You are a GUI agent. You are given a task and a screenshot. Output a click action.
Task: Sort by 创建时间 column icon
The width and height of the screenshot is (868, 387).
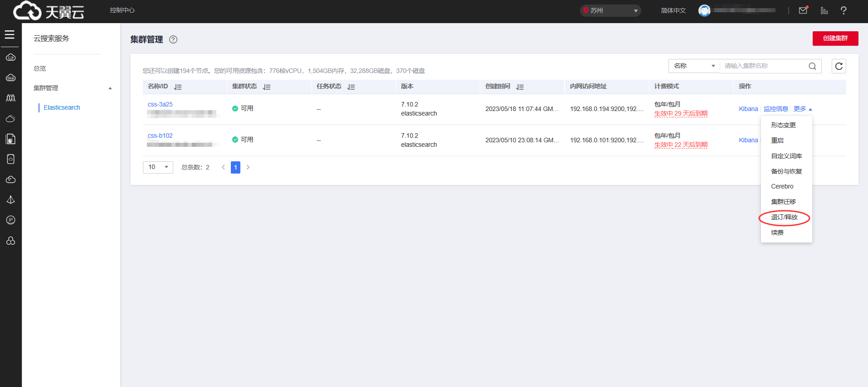click(520, 87)
